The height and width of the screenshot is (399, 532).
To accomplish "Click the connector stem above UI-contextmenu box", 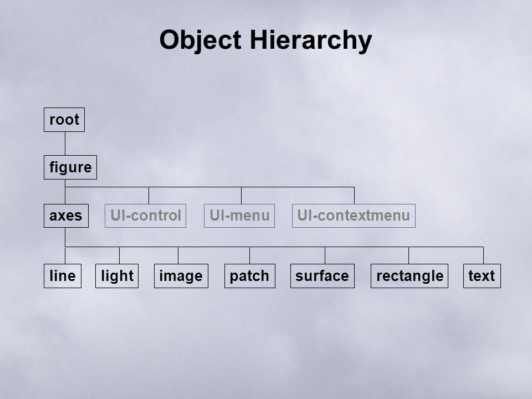I will point(354,196).
